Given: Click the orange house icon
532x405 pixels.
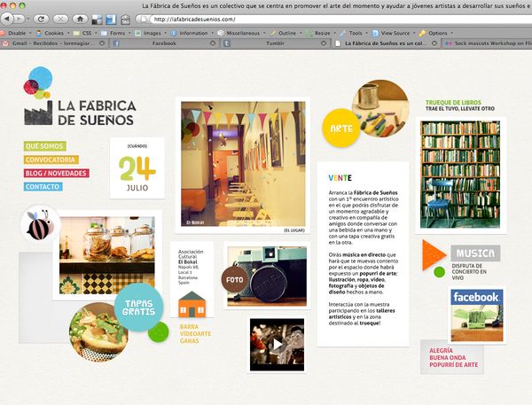Looking at the screenshot, I should (192, 305).
